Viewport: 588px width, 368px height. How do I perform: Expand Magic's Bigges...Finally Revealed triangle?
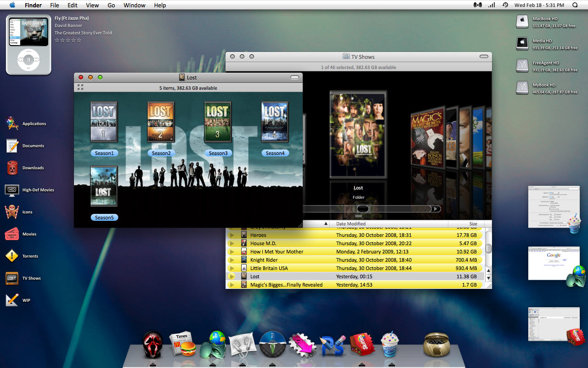pyautogui.click(x=232, y=285)
